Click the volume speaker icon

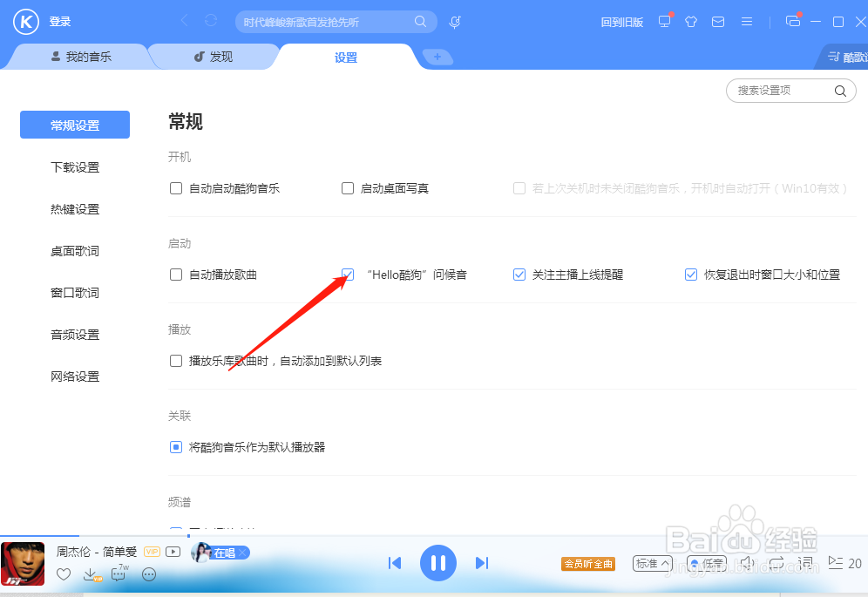[747, 563]
